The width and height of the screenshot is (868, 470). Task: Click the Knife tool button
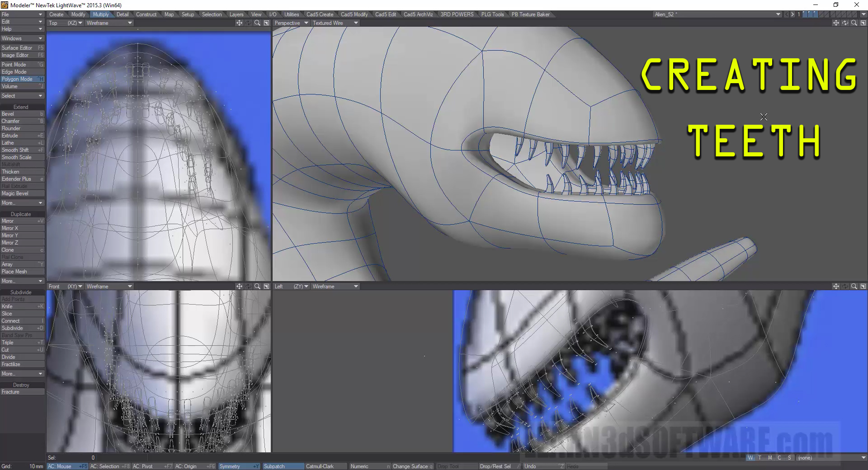click(18, 306)
